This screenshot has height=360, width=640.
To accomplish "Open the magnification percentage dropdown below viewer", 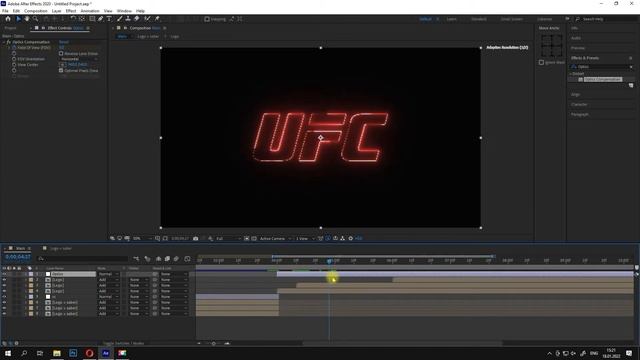I will [x=142, y=238].
